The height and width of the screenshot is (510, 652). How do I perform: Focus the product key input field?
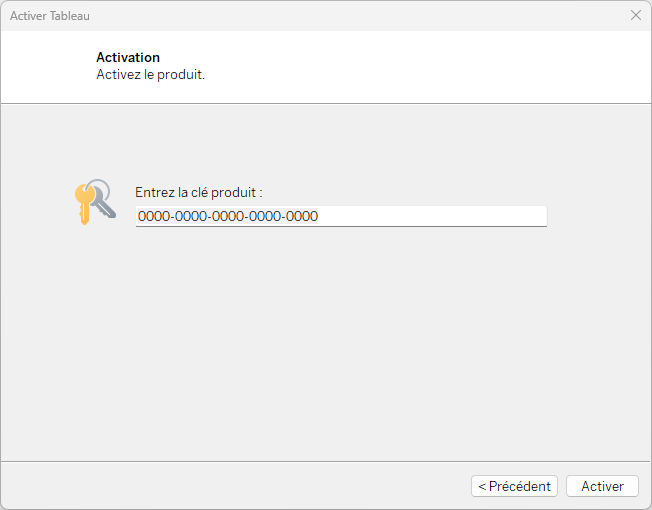click(x=341, y=216)
